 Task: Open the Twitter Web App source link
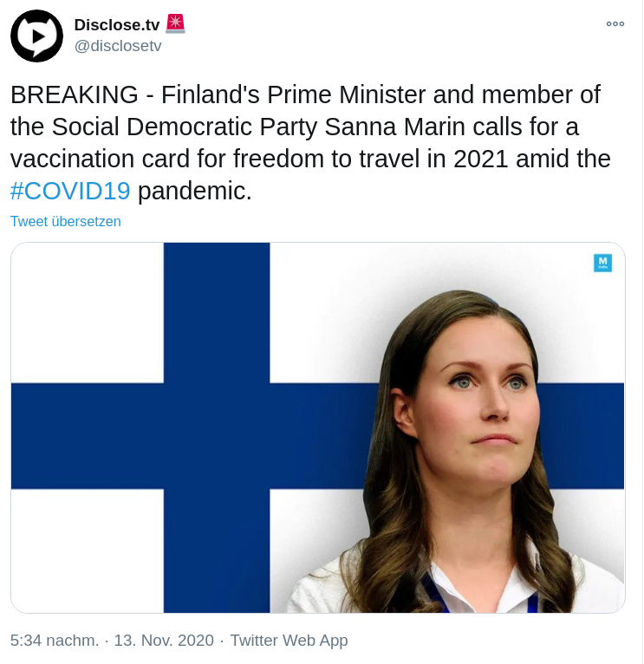coord(289,641)
